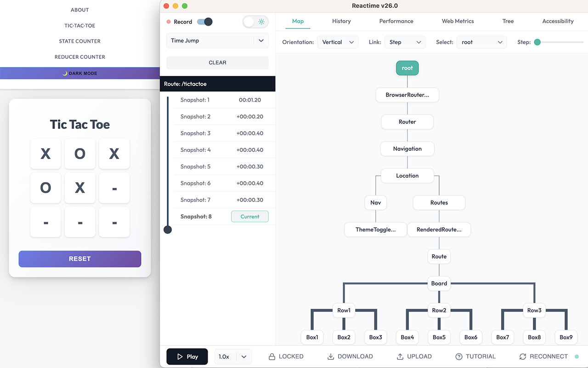Click the Box3 node
Viewport: 588px width, 368px height.
coord(376,337)
